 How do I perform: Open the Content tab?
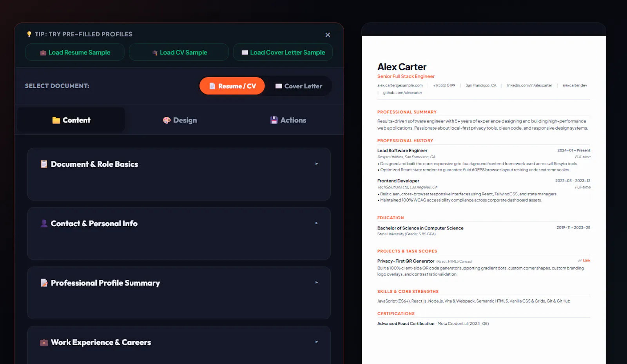click(71, 120)
